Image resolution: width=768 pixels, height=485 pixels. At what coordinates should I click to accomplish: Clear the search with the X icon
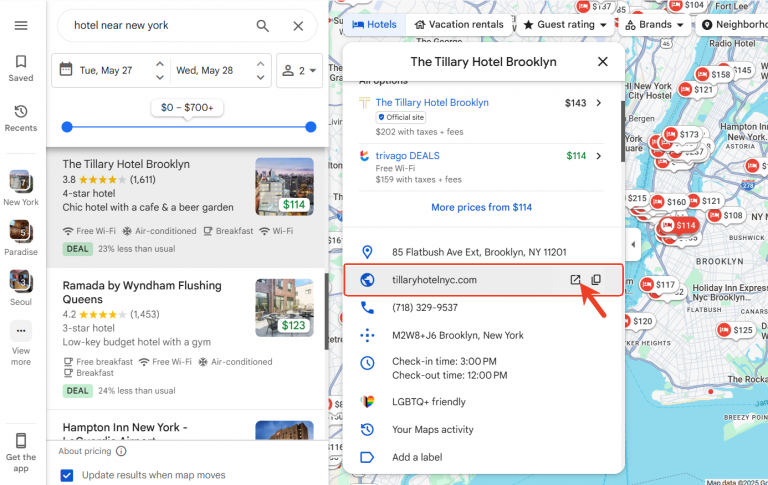point(298,26)
